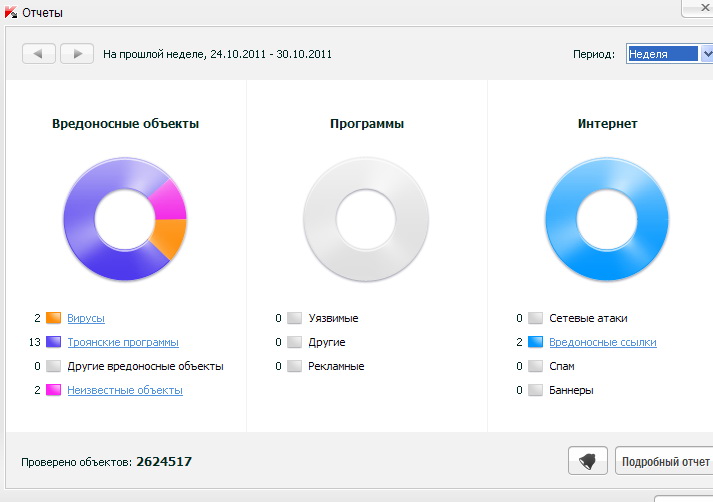Select the Неделя period combo box
Screen dimensions: 713x502
pyautogui.click(x=662, y=54)
